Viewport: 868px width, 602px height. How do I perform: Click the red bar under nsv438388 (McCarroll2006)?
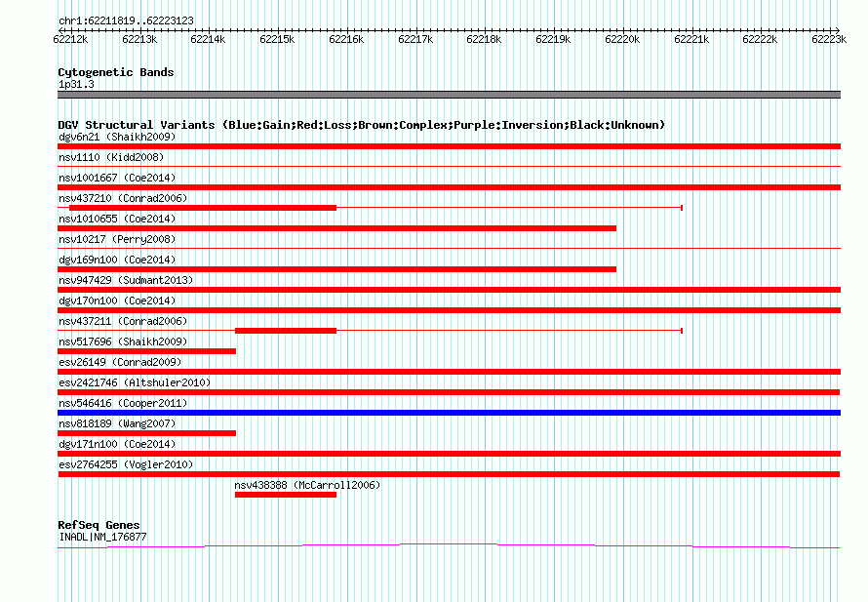tap(286, 495)
